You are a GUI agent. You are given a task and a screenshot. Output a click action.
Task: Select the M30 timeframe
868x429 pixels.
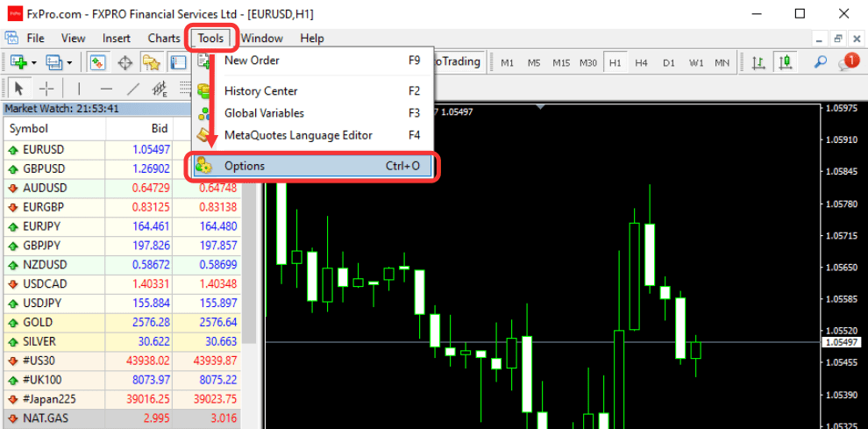(588, 62)
